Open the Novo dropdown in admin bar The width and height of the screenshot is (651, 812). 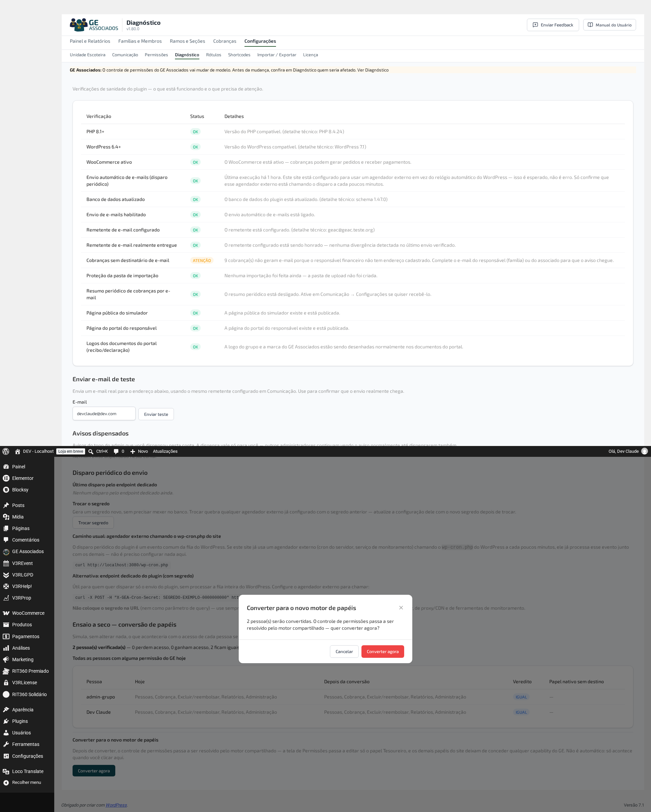[x=139, y=451]
